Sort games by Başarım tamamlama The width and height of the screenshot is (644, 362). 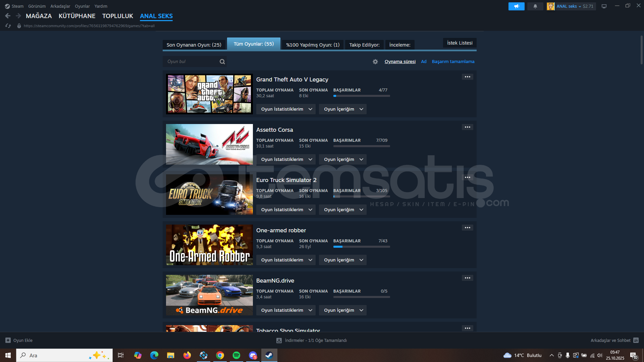[453, 62]
